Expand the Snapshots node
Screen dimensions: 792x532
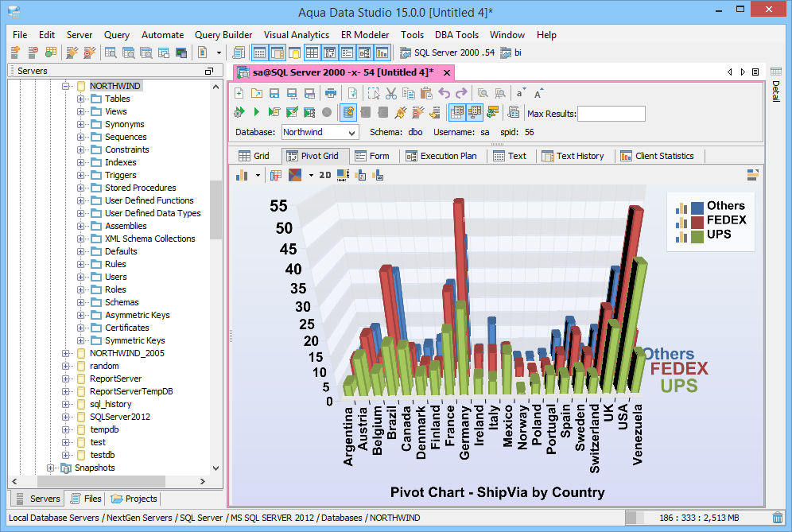point(50,468)
